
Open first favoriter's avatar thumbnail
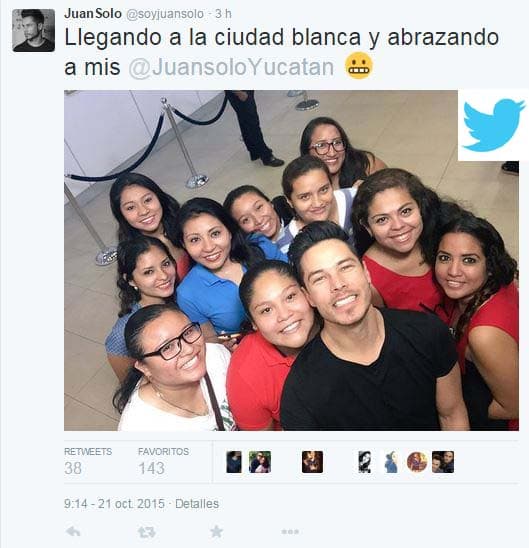click(234, 462)
